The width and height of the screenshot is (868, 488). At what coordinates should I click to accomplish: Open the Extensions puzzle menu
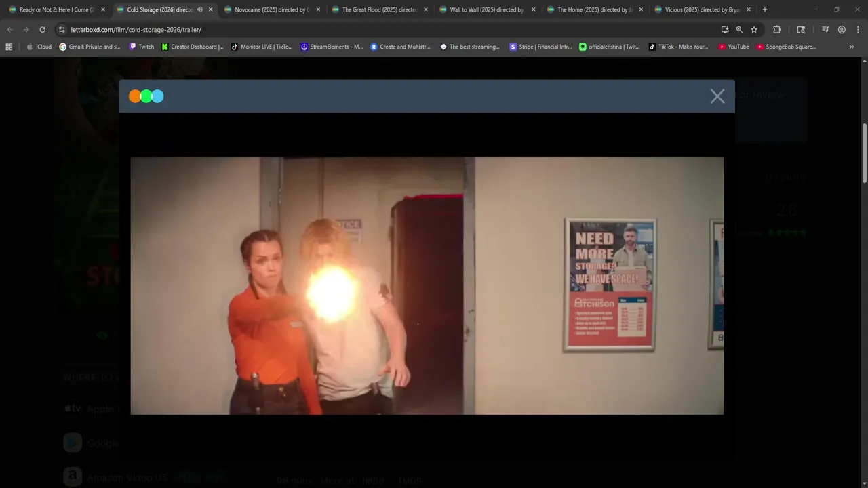coord(776,30)
